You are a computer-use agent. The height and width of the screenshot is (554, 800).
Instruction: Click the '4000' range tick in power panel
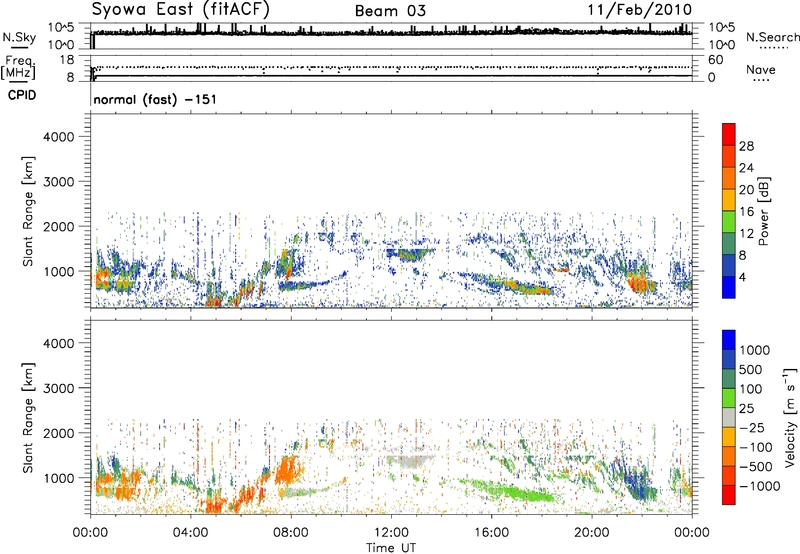(58, 137)
